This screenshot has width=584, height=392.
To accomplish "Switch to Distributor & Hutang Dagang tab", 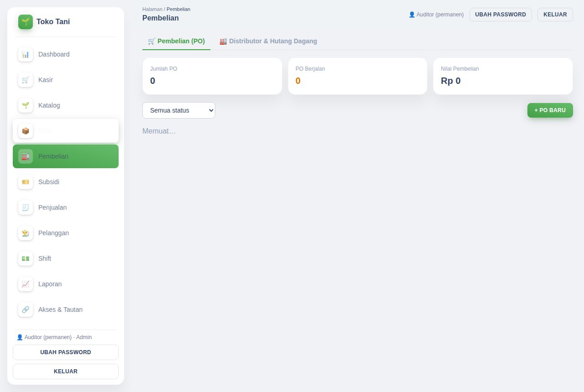I will coord(268,41).
